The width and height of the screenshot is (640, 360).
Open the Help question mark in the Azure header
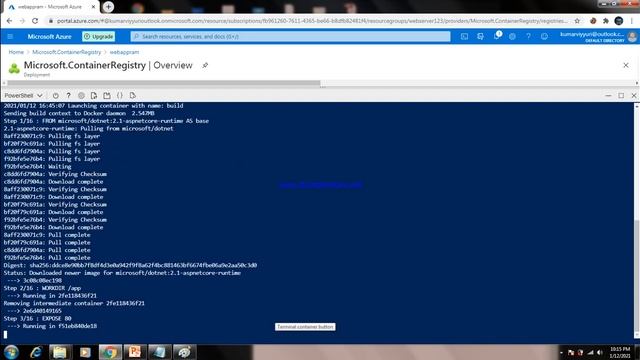tap(528, 37)
